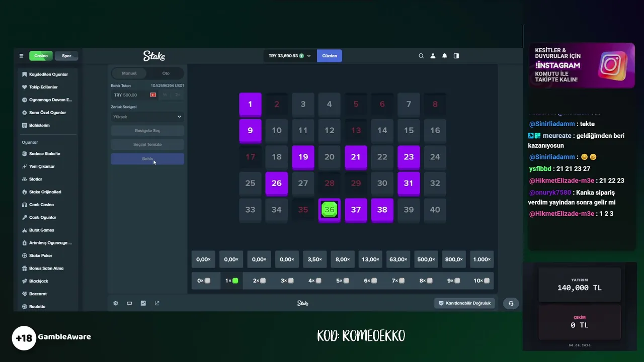The image size is (644, 362).
Task: Click the pop-out game icon
Action: tap(157, 303)
